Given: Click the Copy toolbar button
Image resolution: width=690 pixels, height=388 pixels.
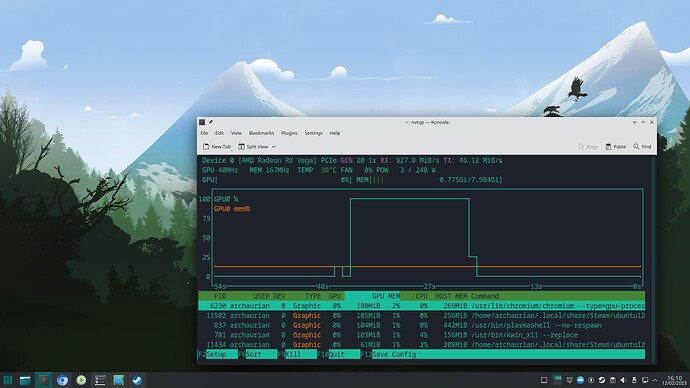Looking at the screenshot, I should pyautogui.click(x=588, y=146).
